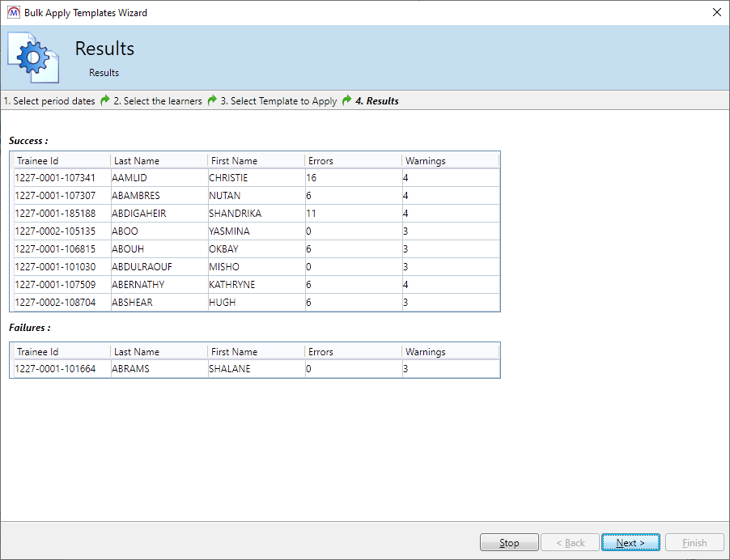730x560 pixels.
Task: Open the '3. Select Template to Apply' step
Action: [x=278, y=101]
